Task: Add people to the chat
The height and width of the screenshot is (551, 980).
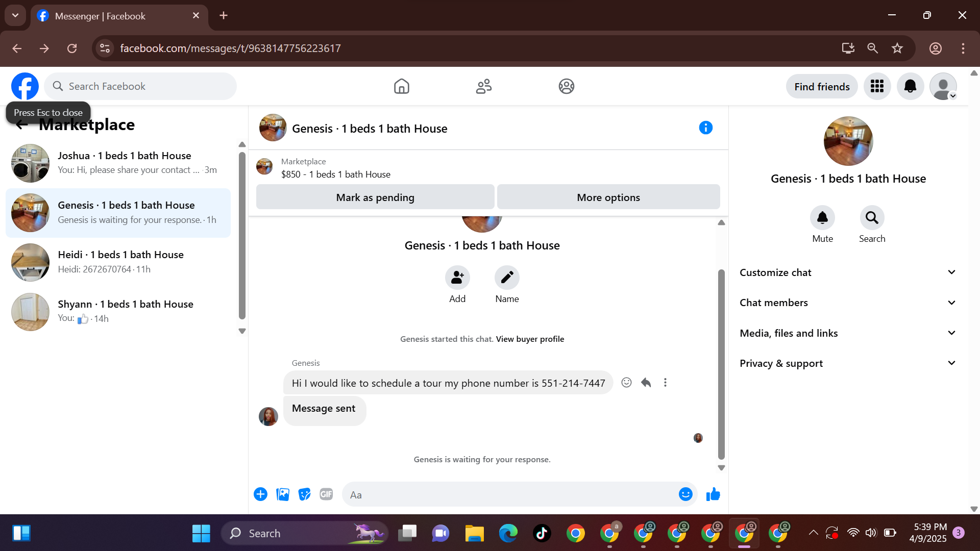Action: pos(457,278)
